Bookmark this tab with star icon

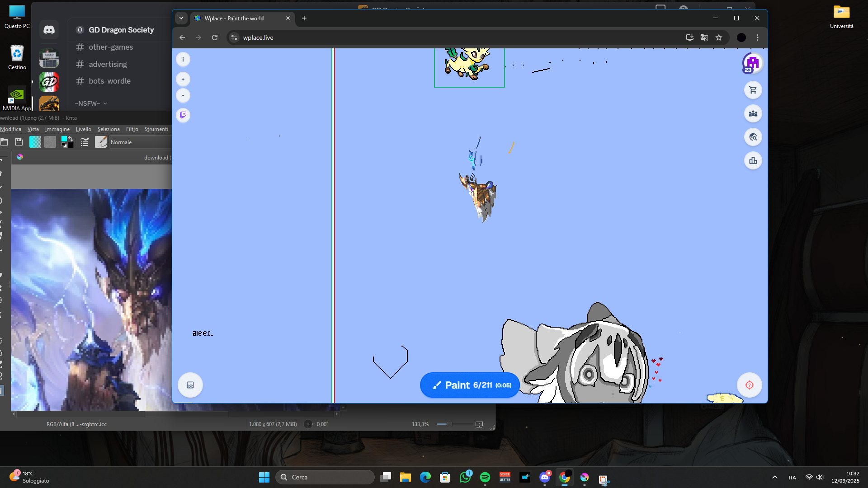[719, 38]
